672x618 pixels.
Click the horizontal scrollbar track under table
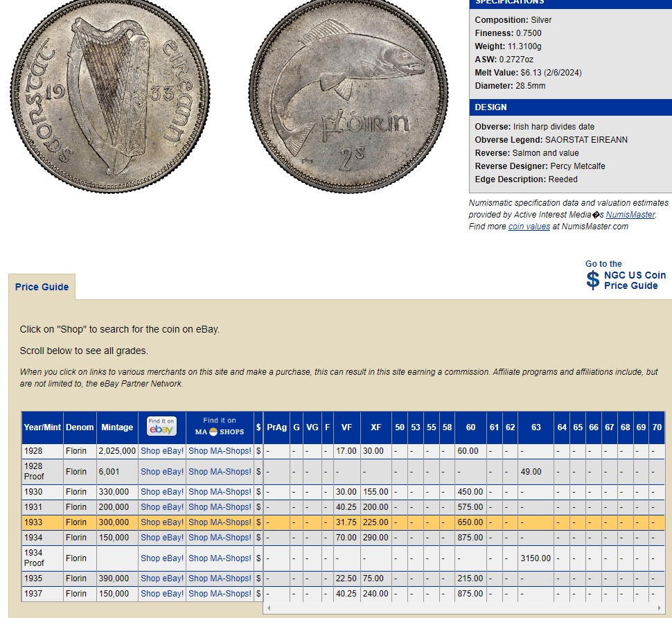click(x=463, y=608)
